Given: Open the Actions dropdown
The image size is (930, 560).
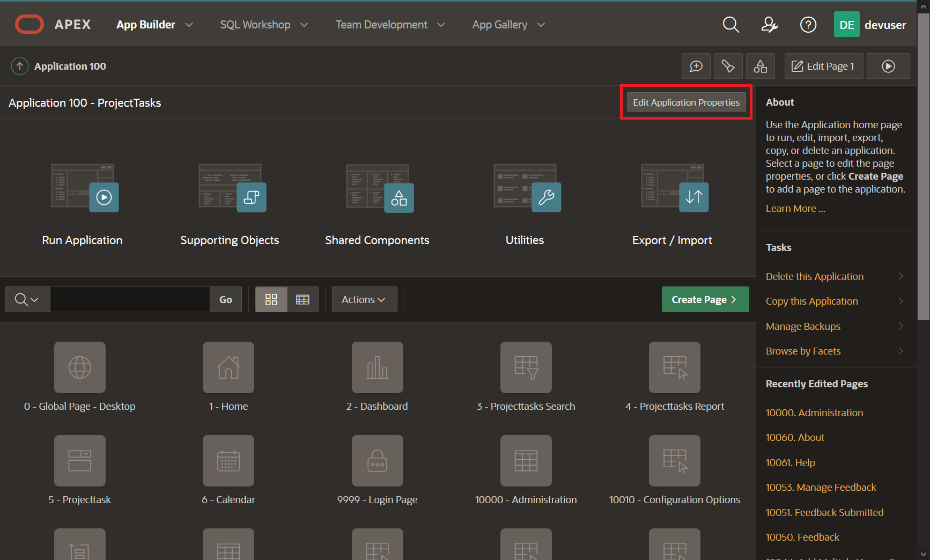Looking at the screenshot, I should point(364,299).
